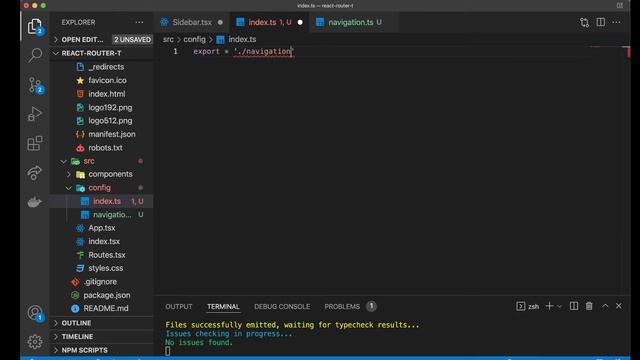Open the Manage gear settings icon
640x360 pixels.
pyautogui.click(x=35, y=342)
